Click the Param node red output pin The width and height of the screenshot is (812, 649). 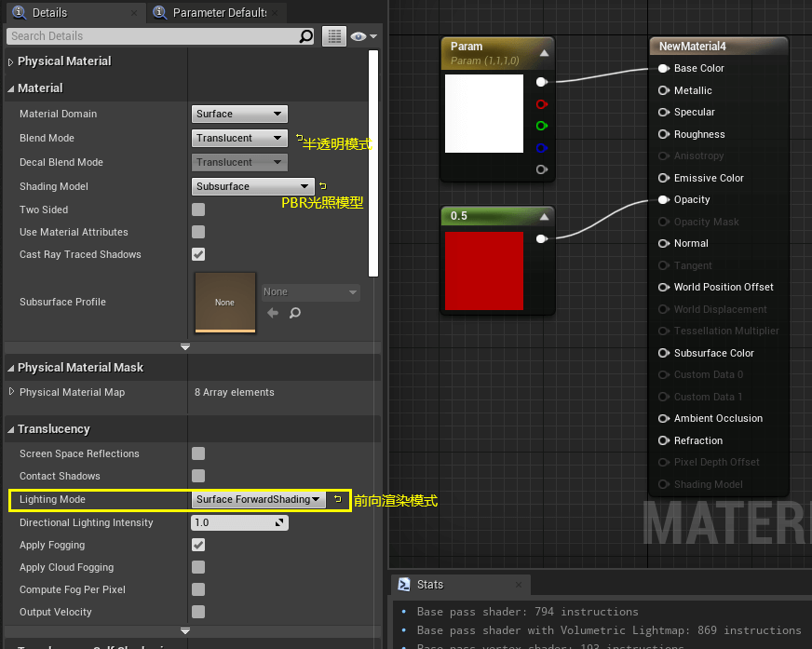click(x=542, y=104)
